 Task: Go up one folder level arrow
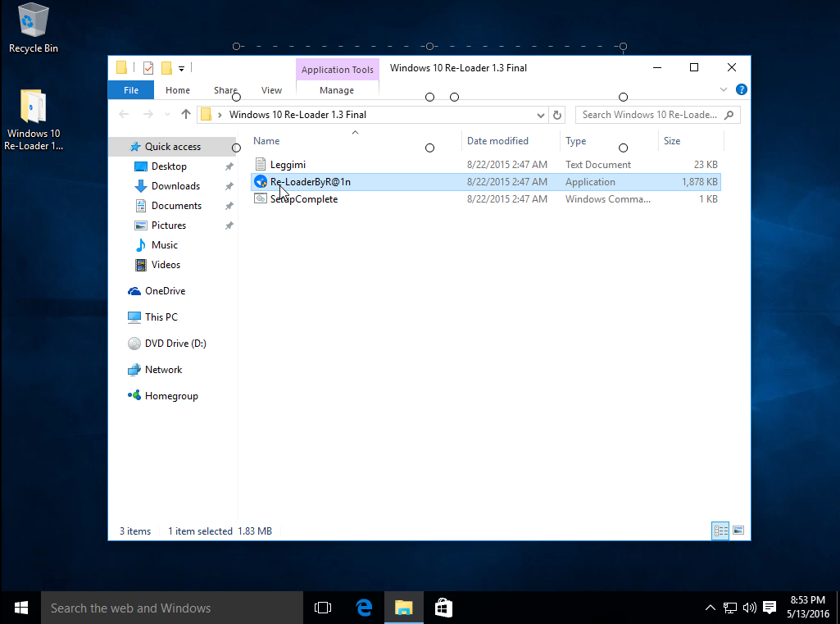coord(185,114)
